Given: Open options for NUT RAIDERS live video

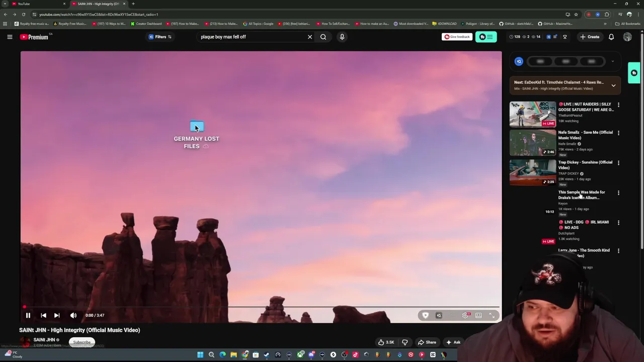Looking at the screenshot, I should tap(618, 105).
